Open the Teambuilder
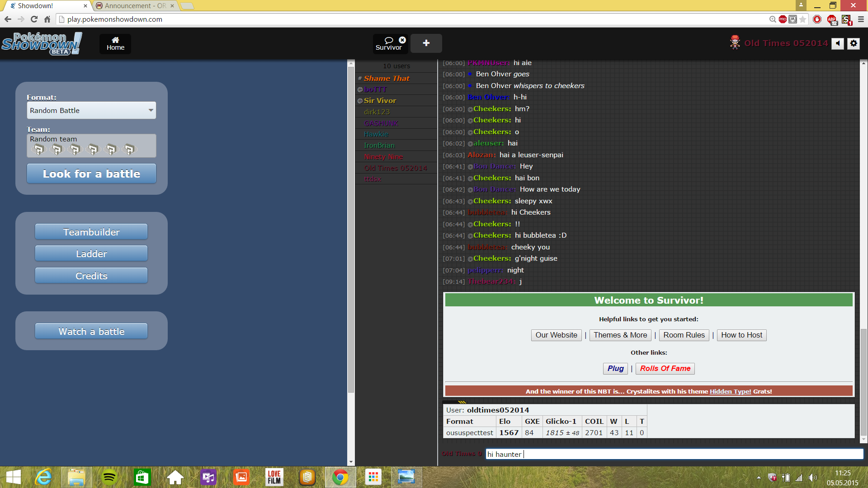This screenshot has width=868, height=488. pos(91,232)
